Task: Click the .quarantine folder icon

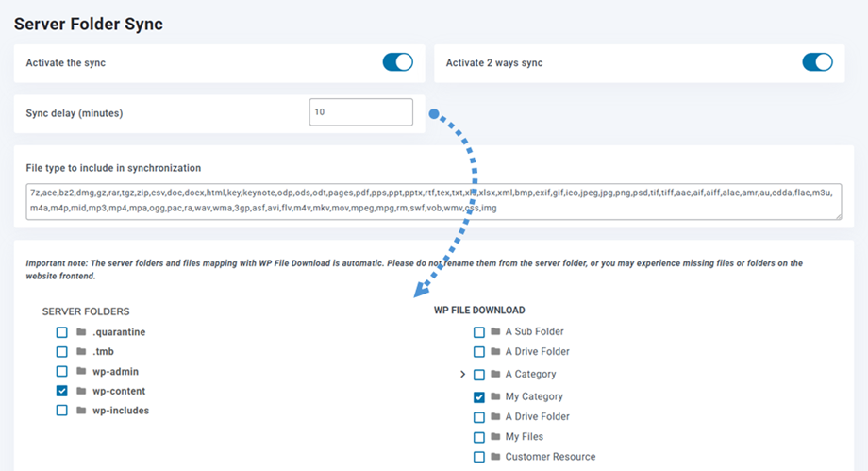Action: coord(81,332)
